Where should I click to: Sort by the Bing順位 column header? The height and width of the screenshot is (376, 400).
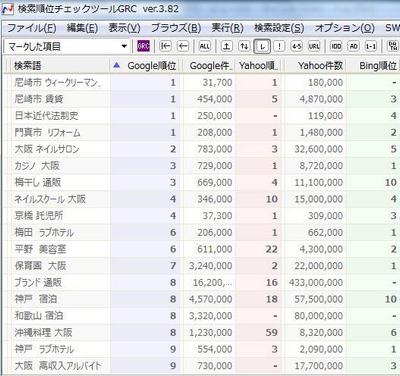373,66
